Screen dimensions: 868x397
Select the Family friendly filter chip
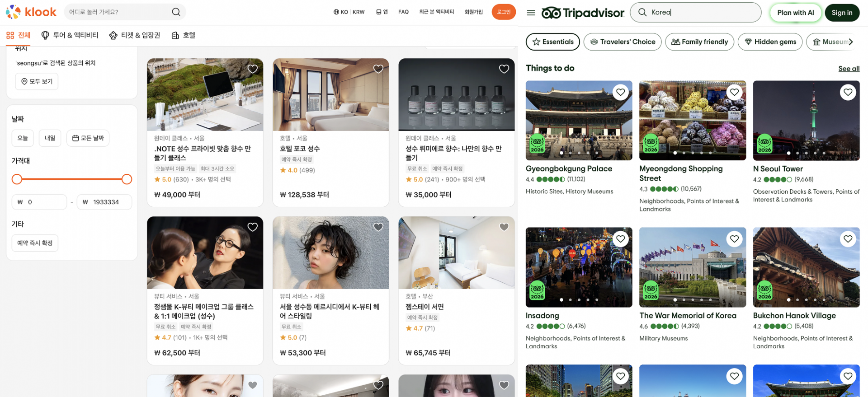click(x=699, y=42)
